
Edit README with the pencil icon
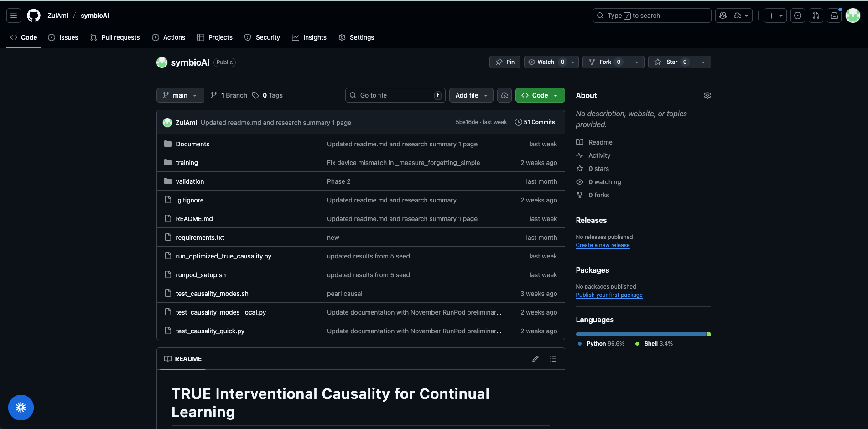point(535,359)
